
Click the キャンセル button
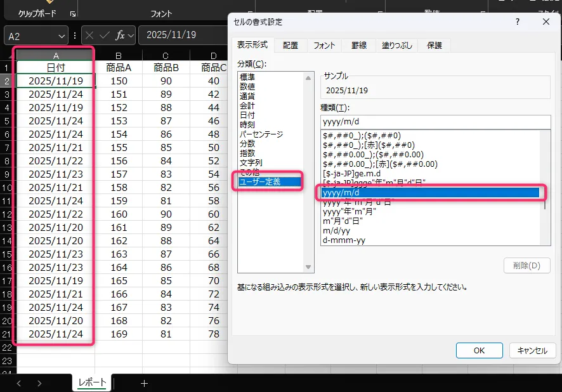pos(532,350)
